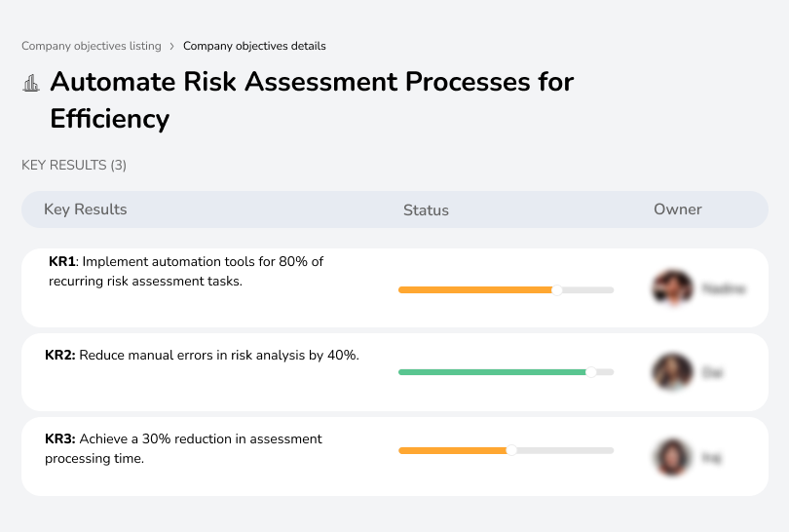Click the Status column header

[x=426, y=209]
